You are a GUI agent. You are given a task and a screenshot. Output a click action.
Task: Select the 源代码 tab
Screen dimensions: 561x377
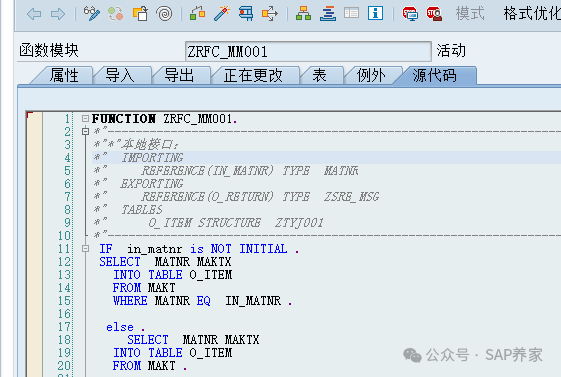tap(434, 75)
